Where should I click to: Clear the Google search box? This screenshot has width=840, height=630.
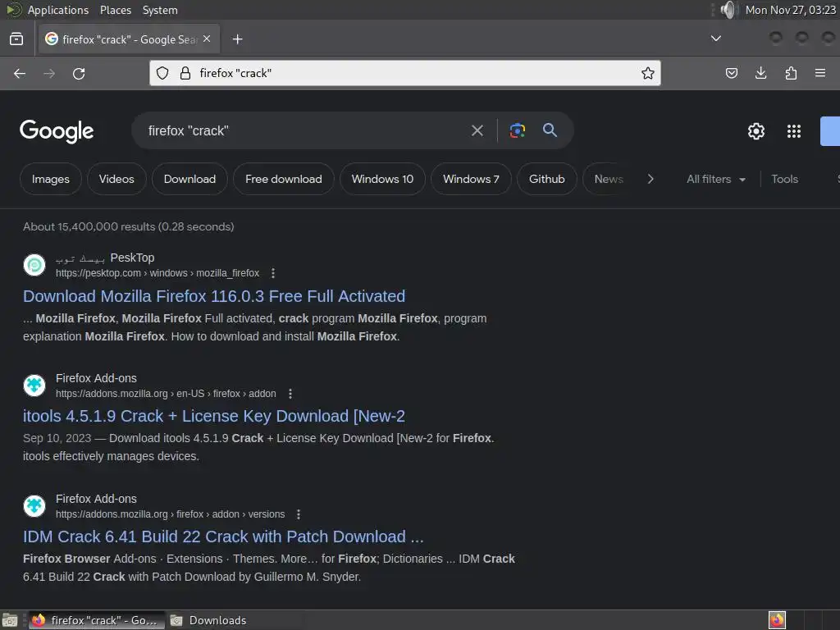477,130
